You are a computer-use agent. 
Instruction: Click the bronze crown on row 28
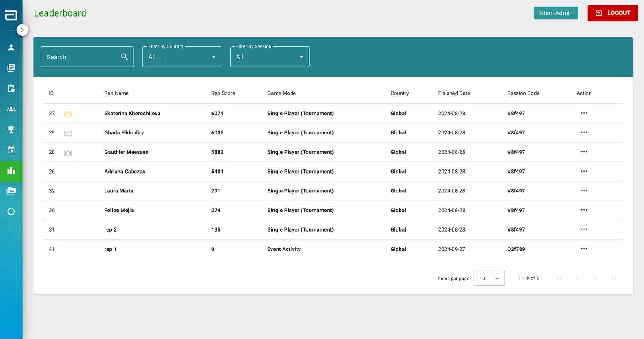click(68, 152)
